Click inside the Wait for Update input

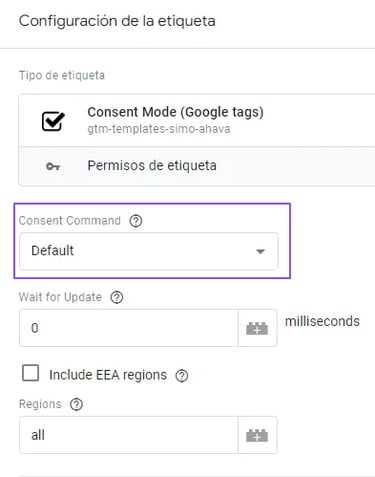click(x=129, y=328)
